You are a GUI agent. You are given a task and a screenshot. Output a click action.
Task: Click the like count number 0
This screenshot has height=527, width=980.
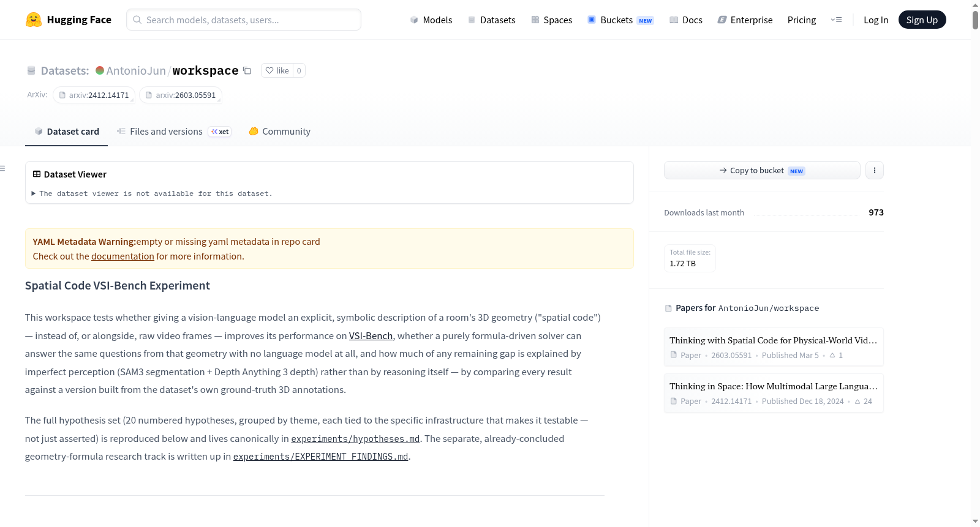[x=299, y=70]
